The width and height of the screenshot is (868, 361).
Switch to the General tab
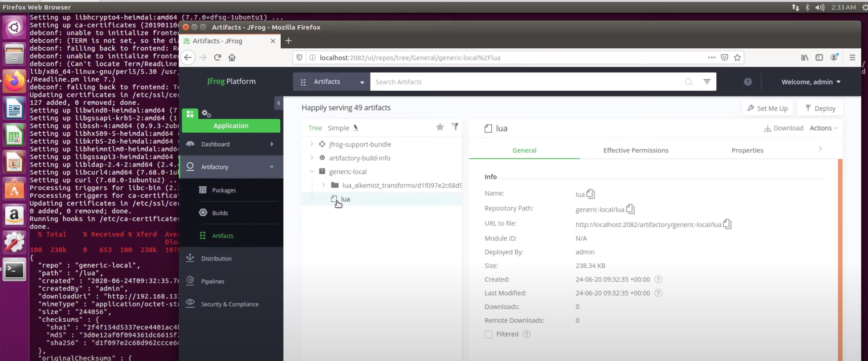pyautogui.click(x=524, y=150)
